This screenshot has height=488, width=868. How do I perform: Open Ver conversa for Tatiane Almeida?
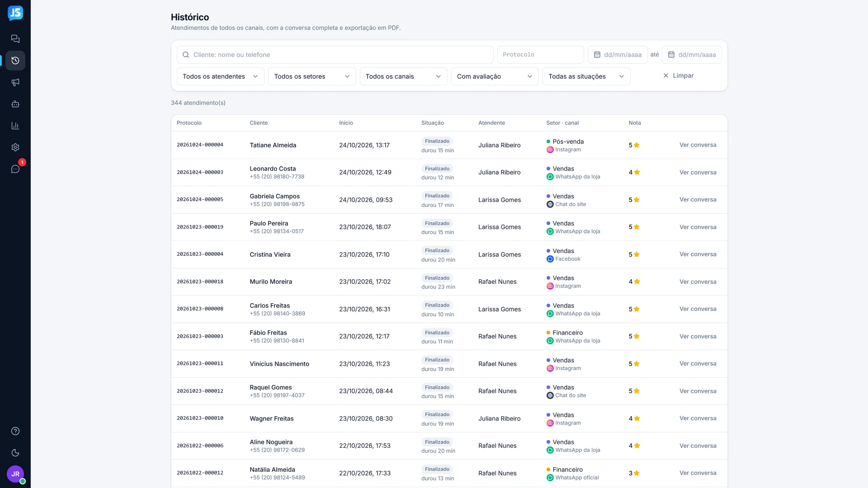698,145
